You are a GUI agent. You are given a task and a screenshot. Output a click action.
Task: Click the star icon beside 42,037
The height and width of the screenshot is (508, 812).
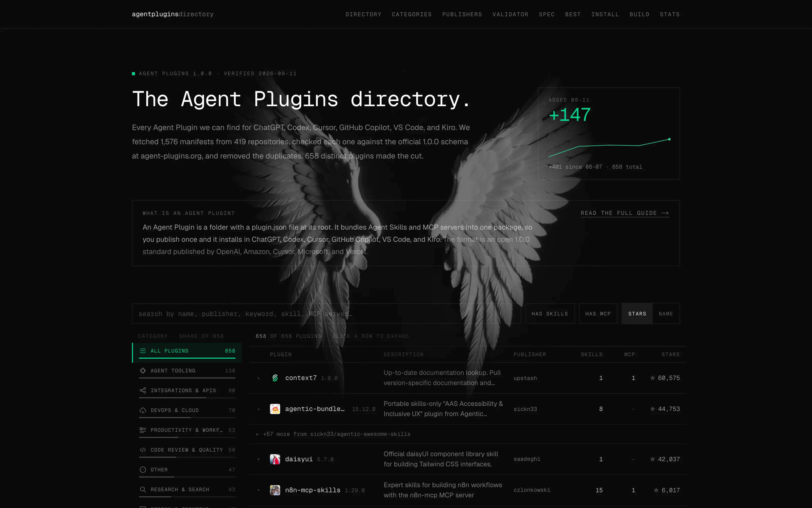(652, 459)
